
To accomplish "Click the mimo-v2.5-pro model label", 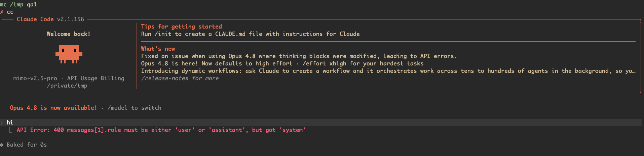I will click(x=35, y=78).
